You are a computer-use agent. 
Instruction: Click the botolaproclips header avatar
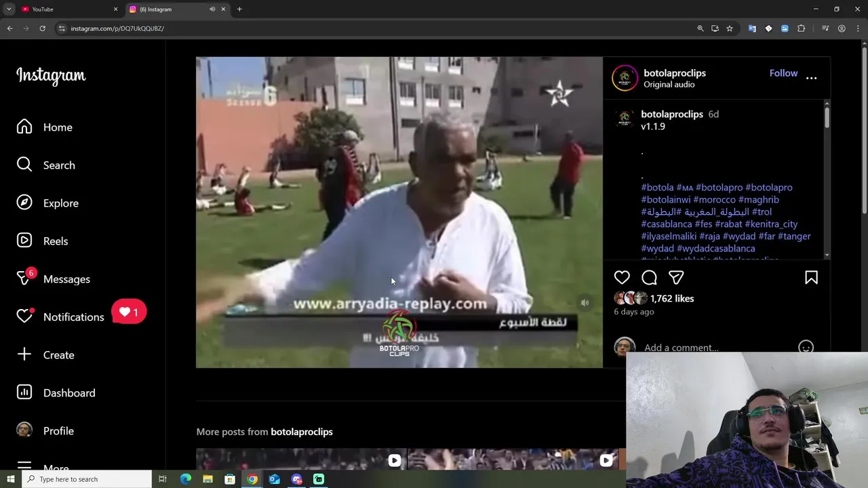point(625,78)
